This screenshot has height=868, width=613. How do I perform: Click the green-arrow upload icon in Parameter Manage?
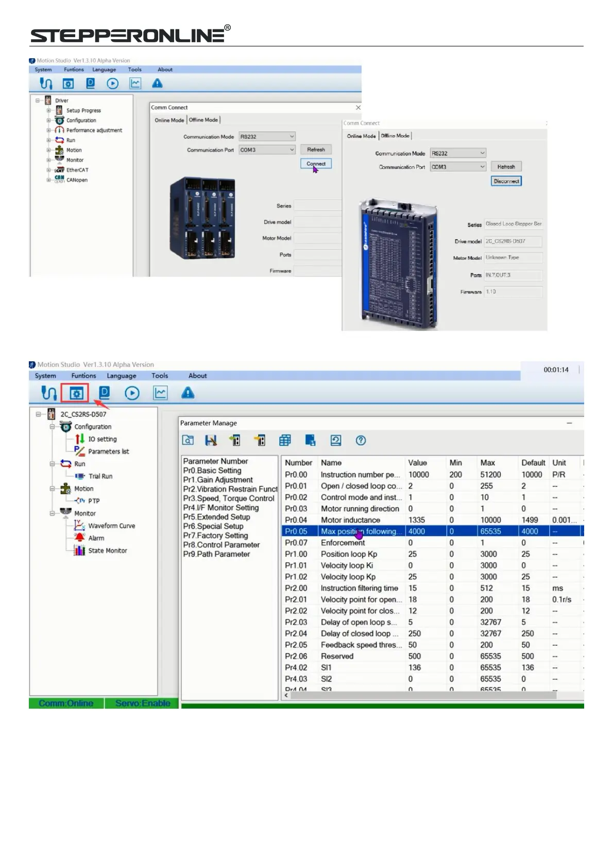235,440
